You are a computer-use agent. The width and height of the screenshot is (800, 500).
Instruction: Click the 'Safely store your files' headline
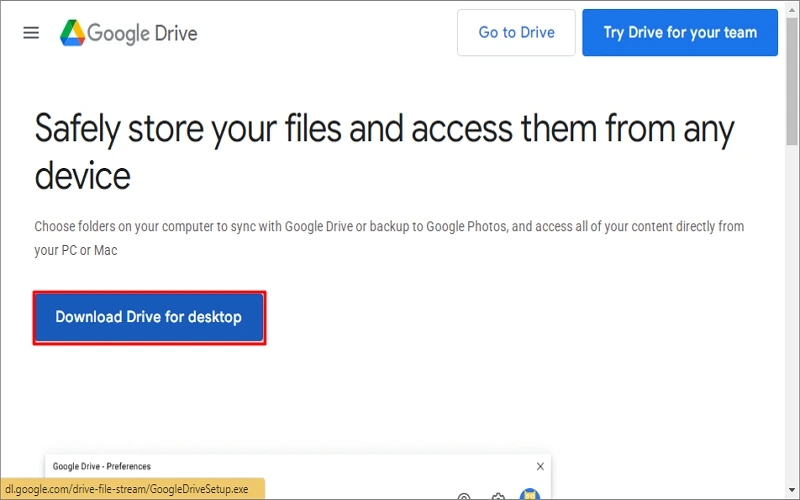385,152
